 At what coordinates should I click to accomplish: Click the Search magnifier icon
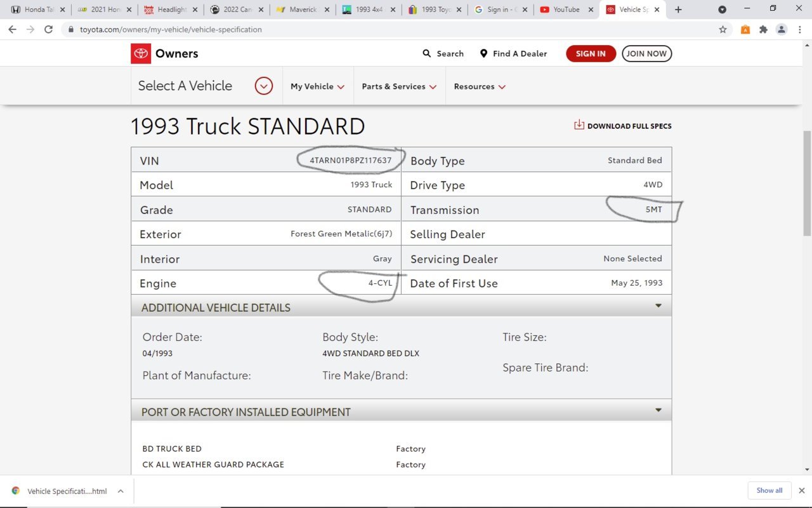[x=427, y=53]
